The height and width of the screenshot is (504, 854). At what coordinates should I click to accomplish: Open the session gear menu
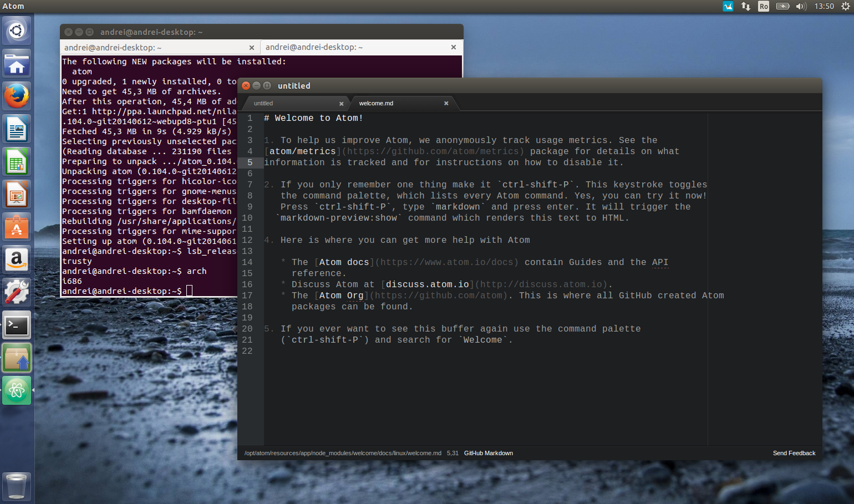pos(845,6)
